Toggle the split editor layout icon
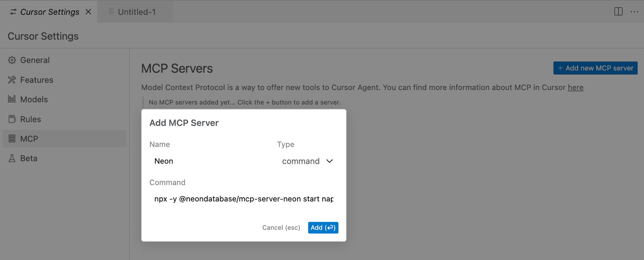This screenshot has height=260, width=644. coord(618,12)
